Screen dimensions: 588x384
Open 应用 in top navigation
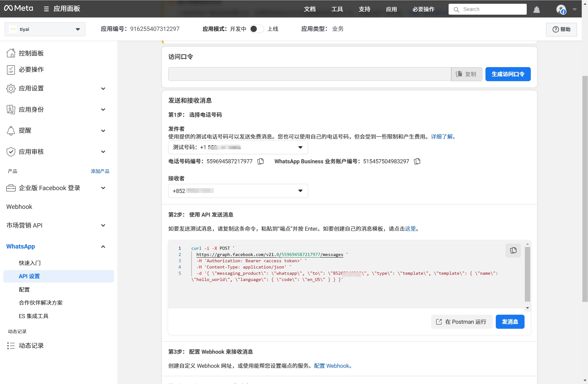point(391,9)
